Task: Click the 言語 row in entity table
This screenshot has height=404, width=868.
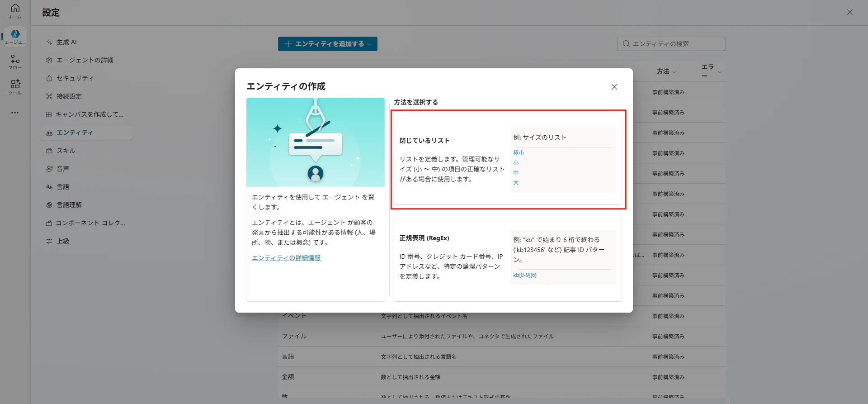Action: [502, 356]
